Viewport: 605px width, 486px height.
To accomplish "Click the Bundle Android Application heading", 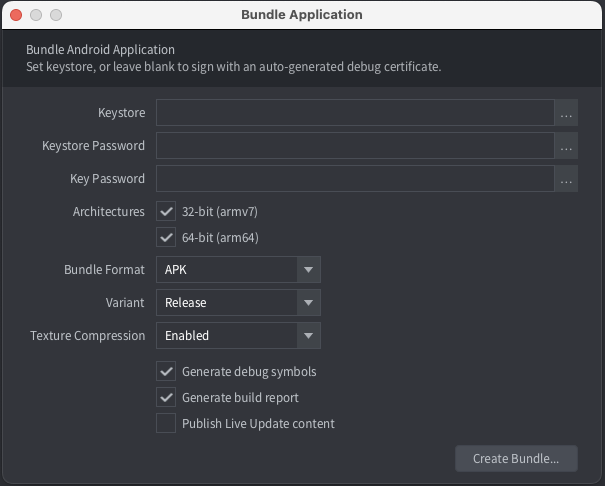I will click(x=100, y=50).
